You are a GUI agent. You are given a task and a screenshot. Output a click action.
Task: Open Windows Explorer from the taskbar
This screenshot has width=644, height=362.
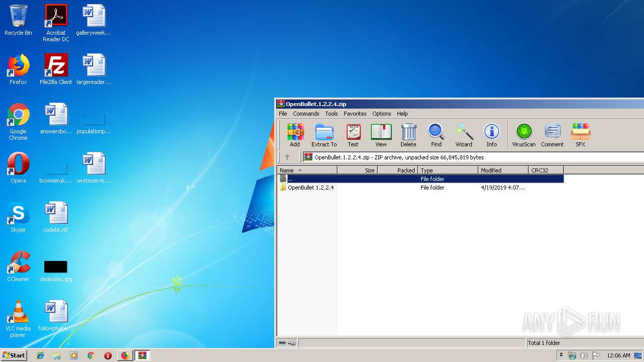(57, 355)
